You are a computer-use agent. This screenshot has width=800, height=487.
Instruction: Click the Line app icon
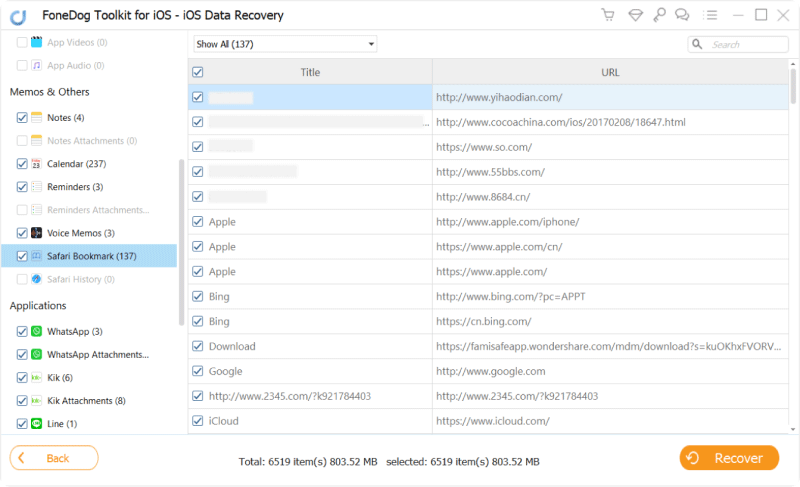tap(36, 424)
